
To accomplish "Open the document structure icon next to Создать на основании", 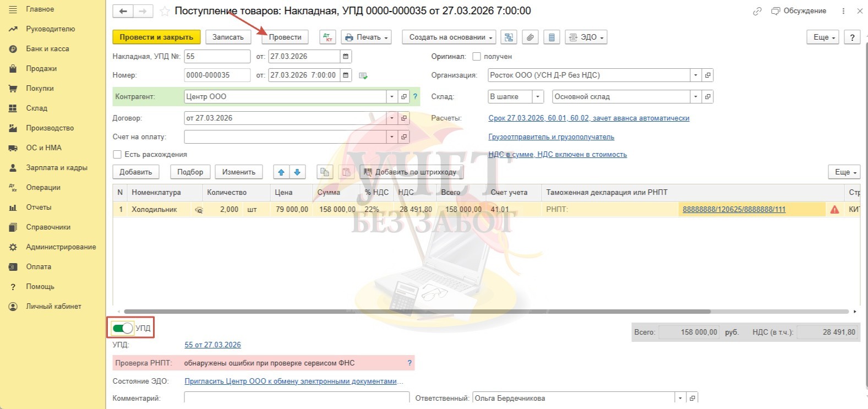I will pos(509,37).
